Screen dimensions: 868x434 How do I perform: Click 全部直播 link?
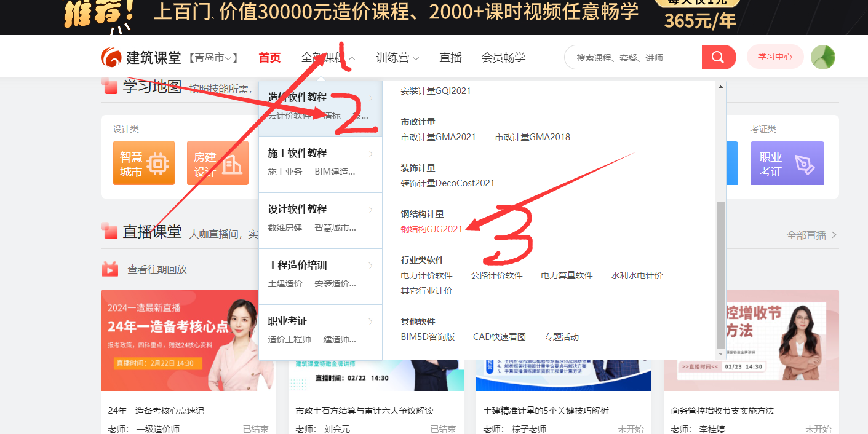pyautogui.click(x=811, y=235)
